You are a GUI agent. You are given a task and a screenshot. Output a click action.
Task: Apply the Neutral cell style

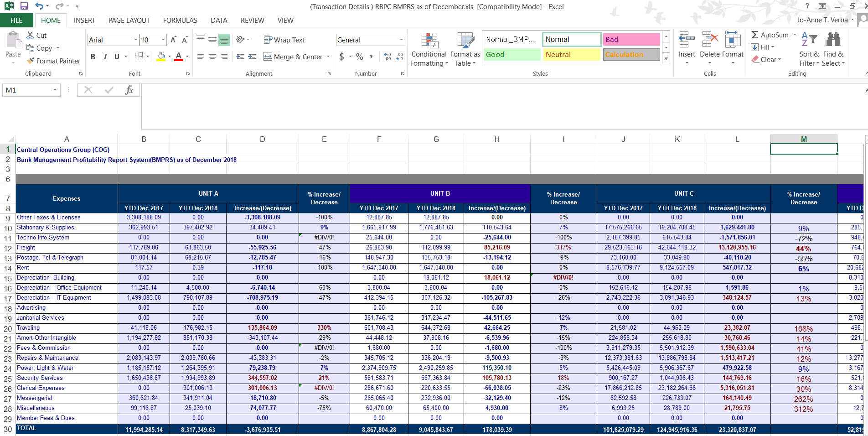click(x=572, y=54)
